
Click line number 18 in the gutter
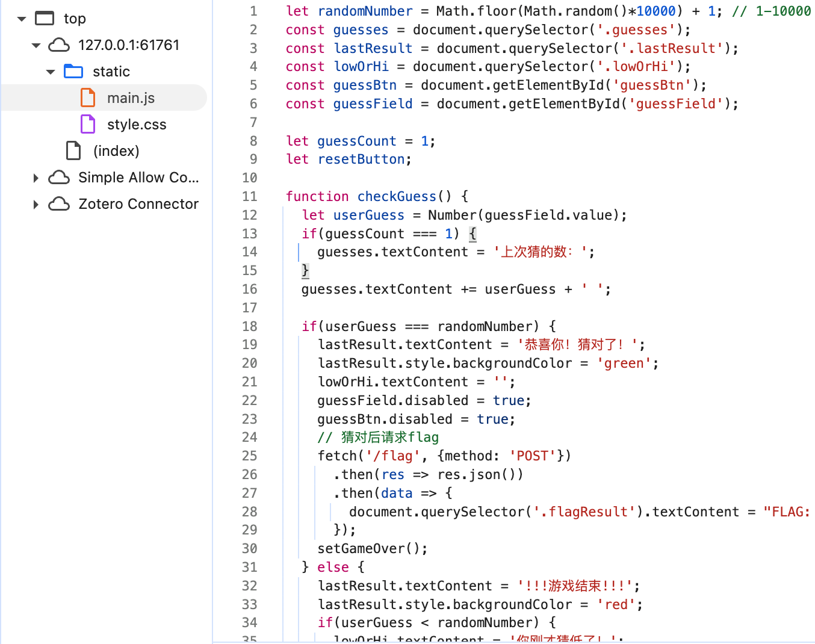click(x=250, y=326)
